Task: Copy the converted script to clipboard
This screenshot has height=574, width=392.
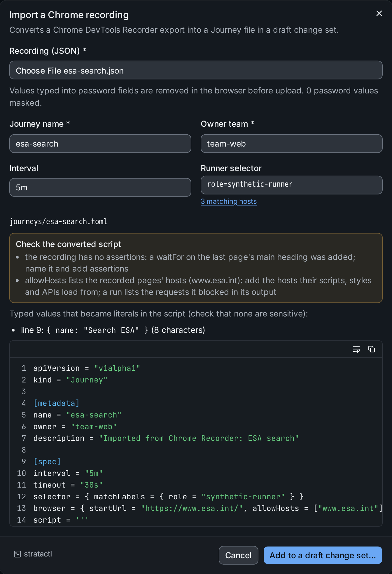Action: point(371,349)
